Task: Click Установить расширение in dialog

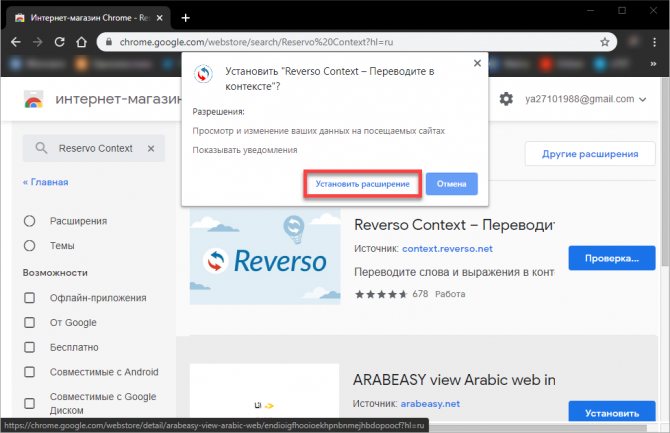Action: tap(362, 184)
